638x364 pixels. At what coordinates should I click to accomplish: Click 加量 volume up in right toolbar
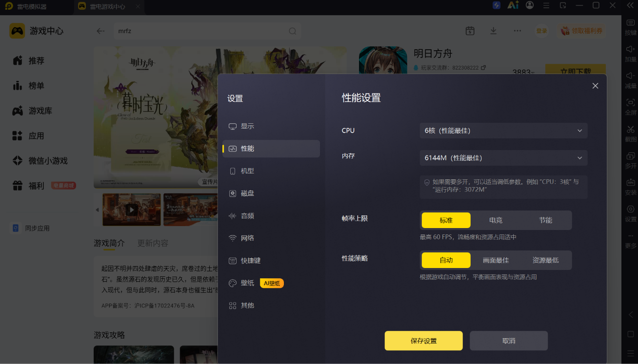pos(631,54)
